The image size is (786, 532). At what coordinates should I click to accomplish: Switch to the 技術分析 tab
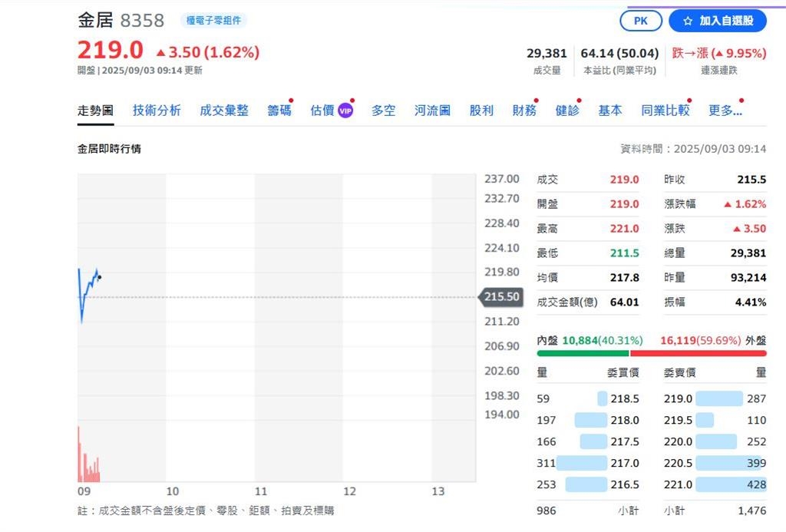pyautogui.click(x=157, y=111)
